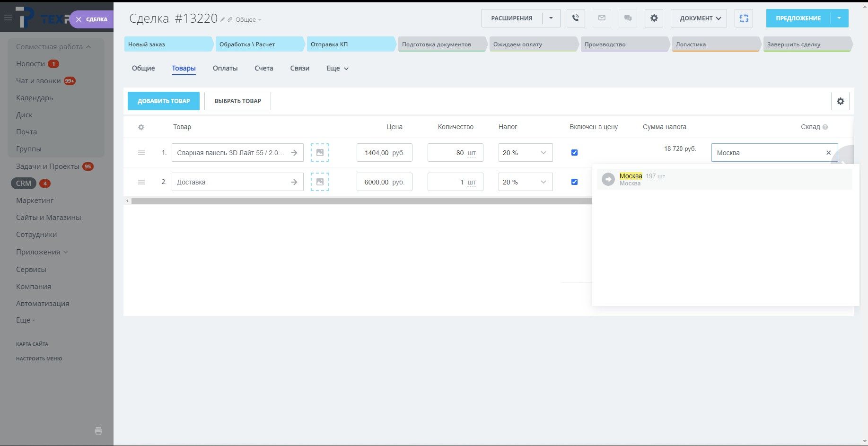Open the chat bubble icon
The width and height of the screenshot is (868, 446).
[x=628, y=18]
